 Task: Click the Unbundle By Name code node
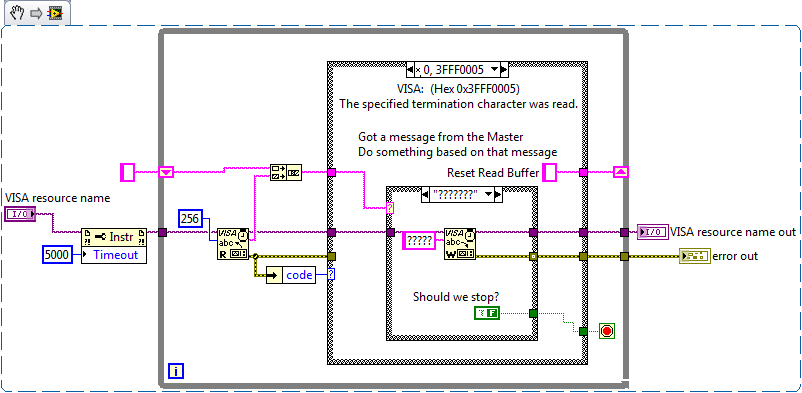tap(292, 275)
